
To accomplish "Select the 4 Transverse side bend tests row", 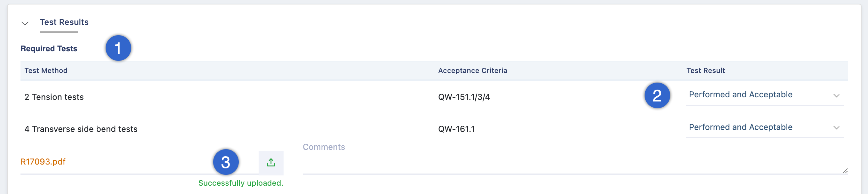I will click(x=434, y=129).
